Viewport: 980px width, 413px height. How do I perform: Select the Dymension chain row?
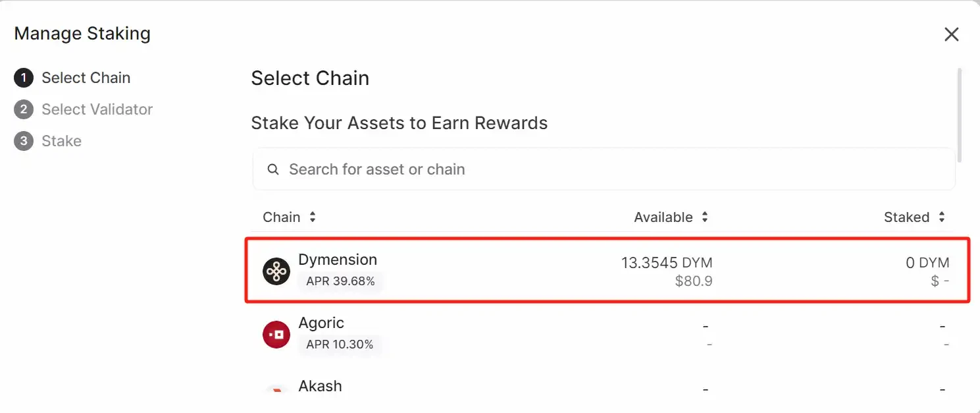tap(606, 271)
